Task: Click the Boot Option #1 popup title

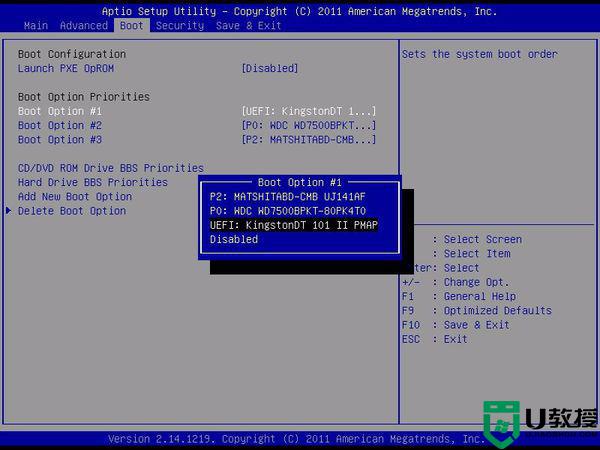Action: pyautogui.click(x=300, y=183)
